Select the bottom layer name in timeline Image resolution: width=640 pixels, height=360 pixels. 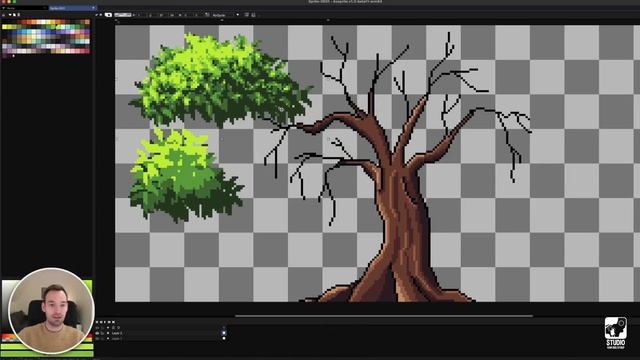(117, 338)
